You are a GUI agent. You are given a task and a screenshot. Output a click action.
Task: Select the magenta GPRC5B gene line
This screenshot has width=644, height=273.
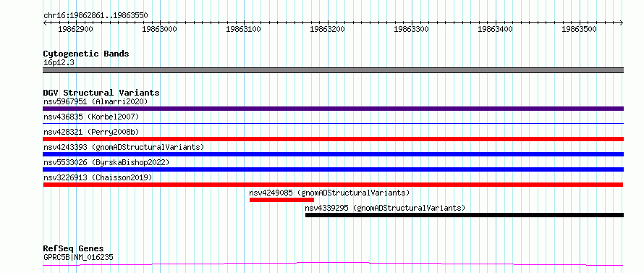pyautogui.click(x=333, y=264)
